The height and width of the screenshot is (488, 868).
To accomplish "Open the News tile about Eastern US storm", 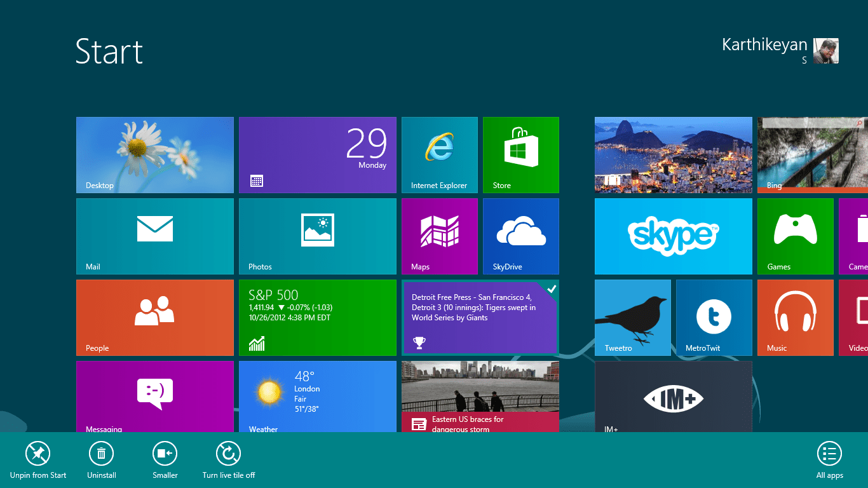I will [x=480, y=396].
